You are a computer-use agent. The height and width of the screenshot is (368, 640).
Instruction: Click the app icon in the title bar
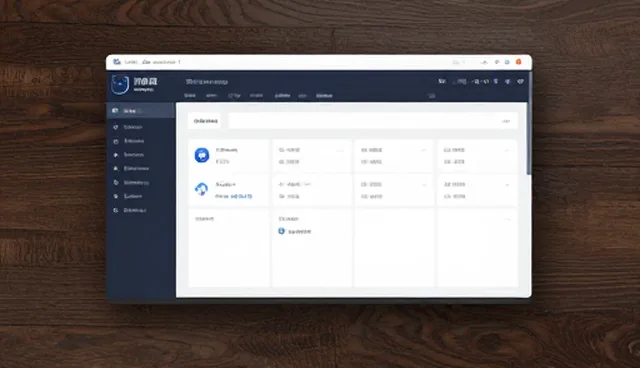coord(117,62)
